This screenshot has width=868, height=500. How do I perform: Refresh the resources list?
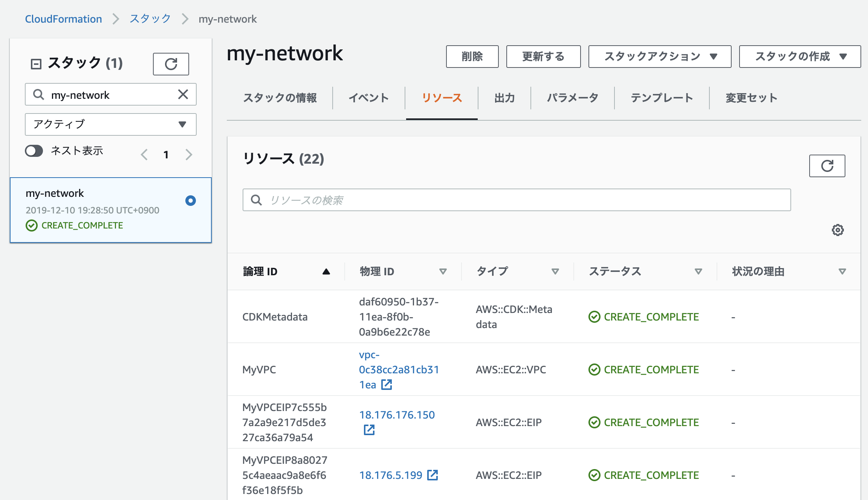point(827,166)
